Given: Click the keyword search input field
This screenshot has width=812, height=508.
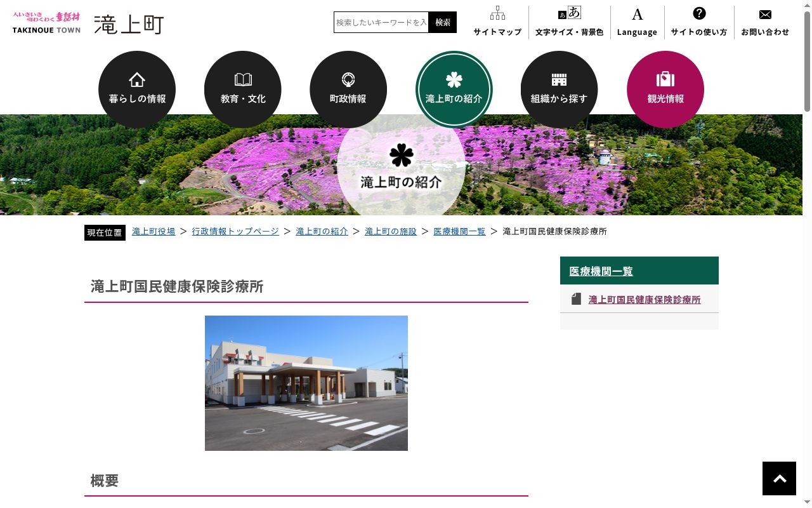Looking at the screenshot, I should (x=381, y=22).
